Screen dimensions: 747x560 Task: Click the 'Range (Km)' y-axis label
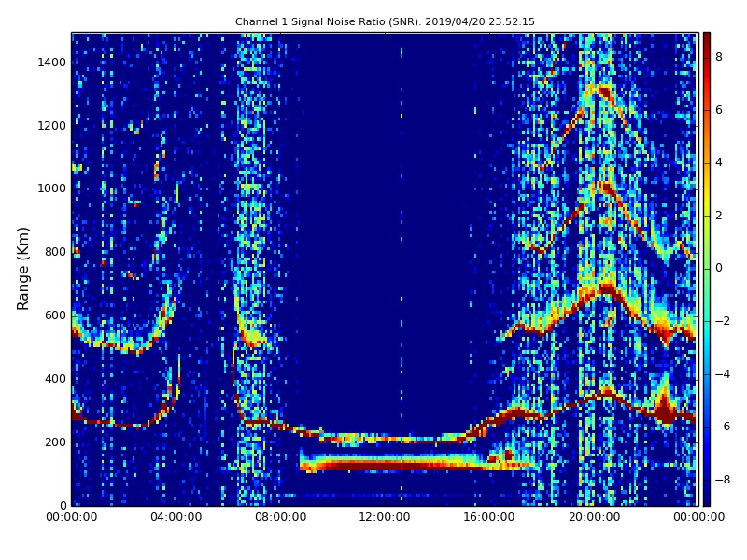[x=22, y=269]
